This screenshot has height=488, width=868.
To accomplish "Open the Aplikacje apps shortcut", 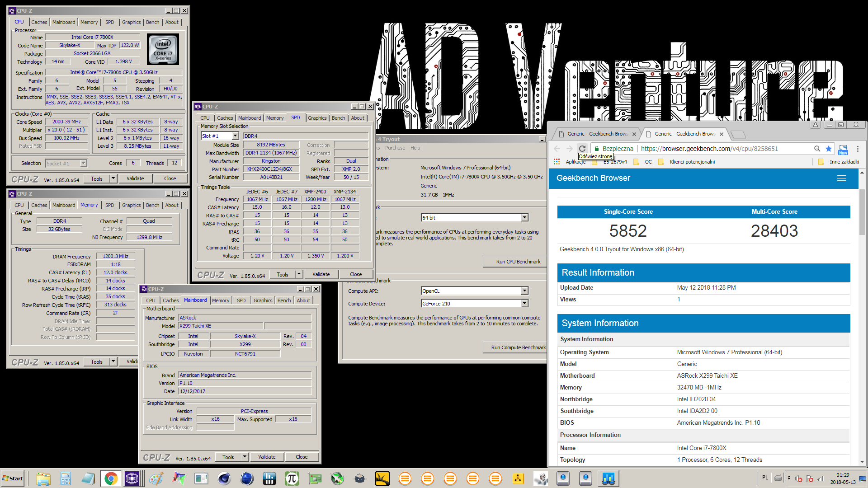I will [x=571, y=162].
